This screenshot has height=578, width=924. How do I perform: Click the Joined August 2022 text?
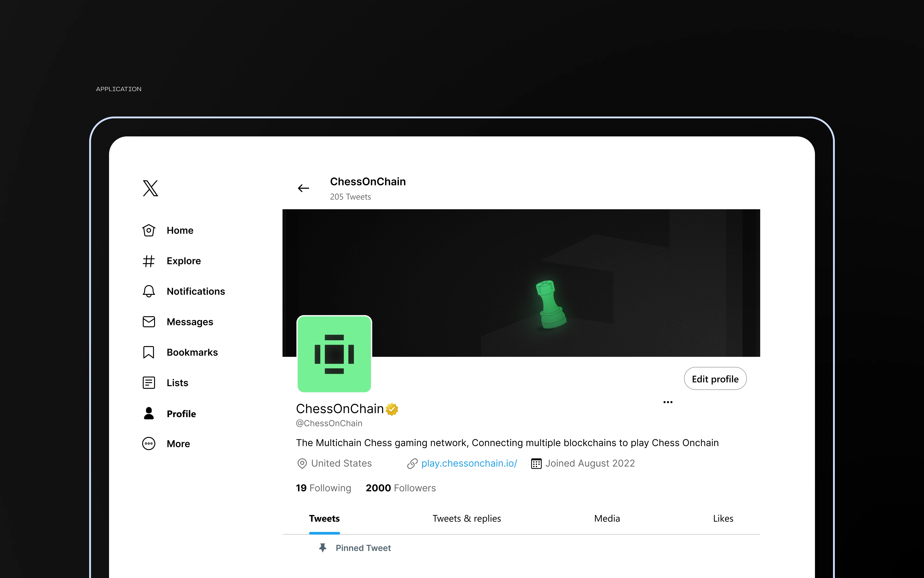(x=590, y=463)
